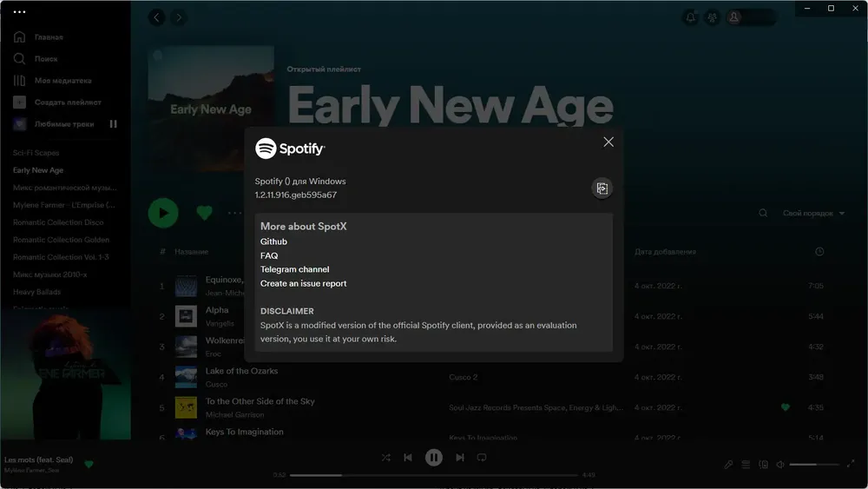
Task: Select track To the Other Side of the Sky
Action: point(260,401)
